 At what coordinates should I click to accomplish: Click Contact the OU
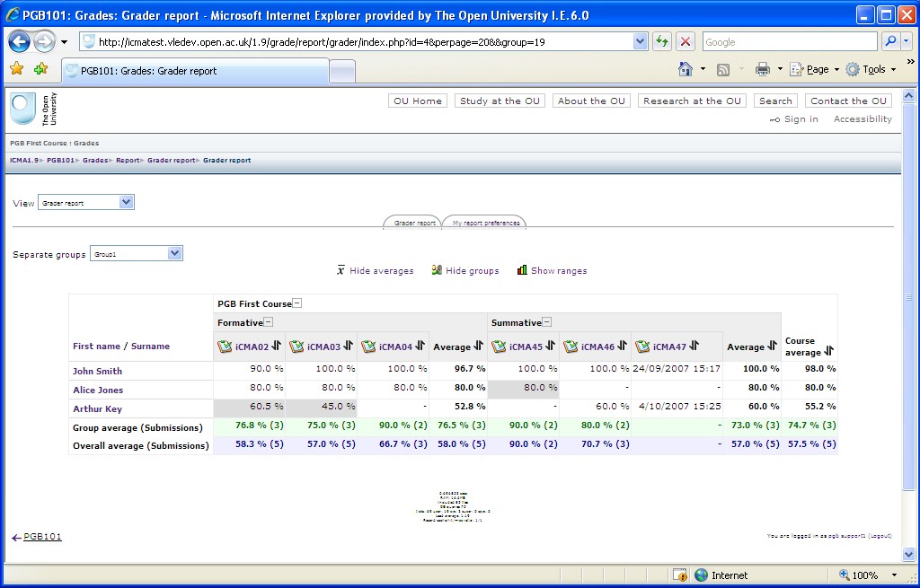848,101
